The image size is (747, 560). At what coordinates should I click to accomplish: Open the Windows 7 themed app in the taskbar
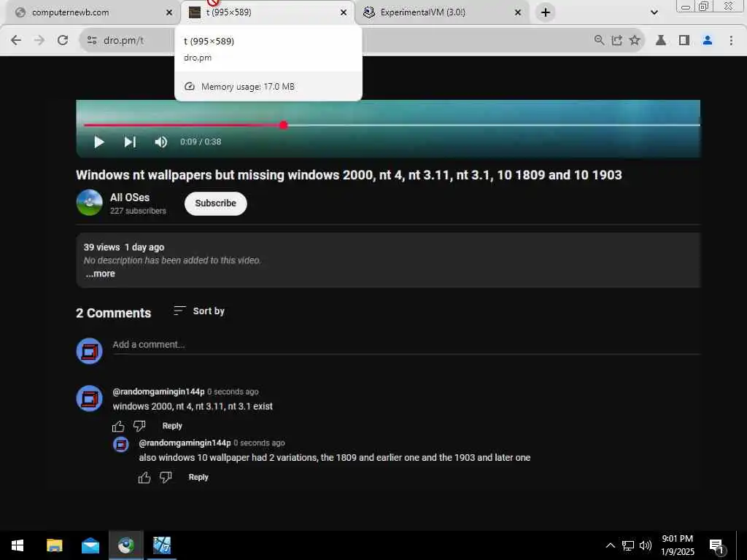tap(162, 545)
